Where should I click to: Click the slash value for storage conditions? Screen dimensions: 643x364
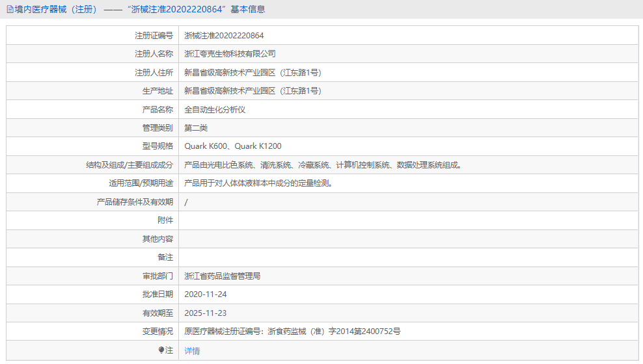pos(186,202)
